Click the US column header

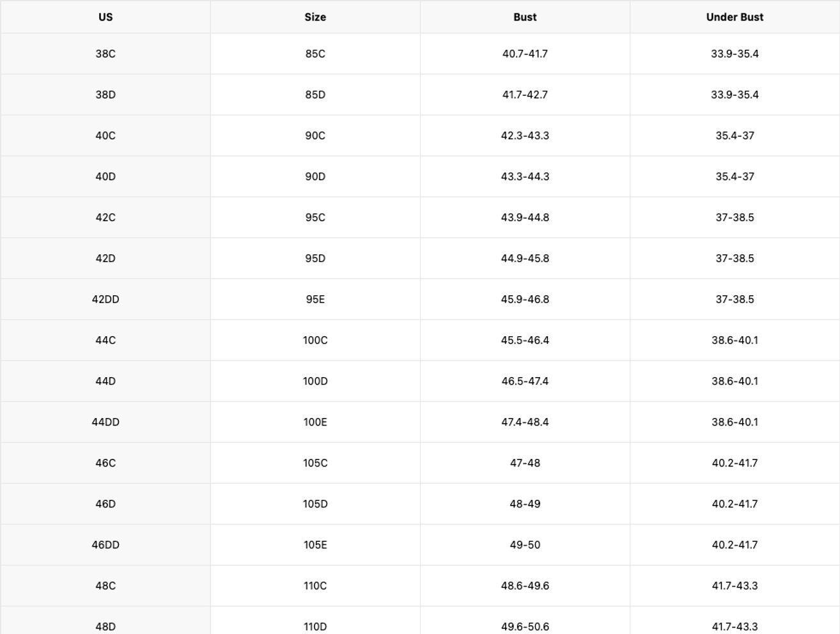(x=105, y=17)
